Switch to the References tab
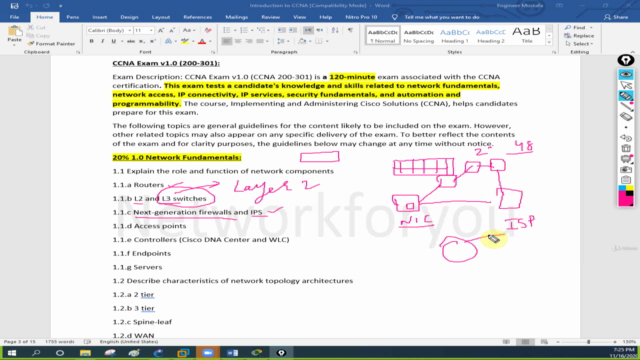640x360 pixels. [198, 17]
